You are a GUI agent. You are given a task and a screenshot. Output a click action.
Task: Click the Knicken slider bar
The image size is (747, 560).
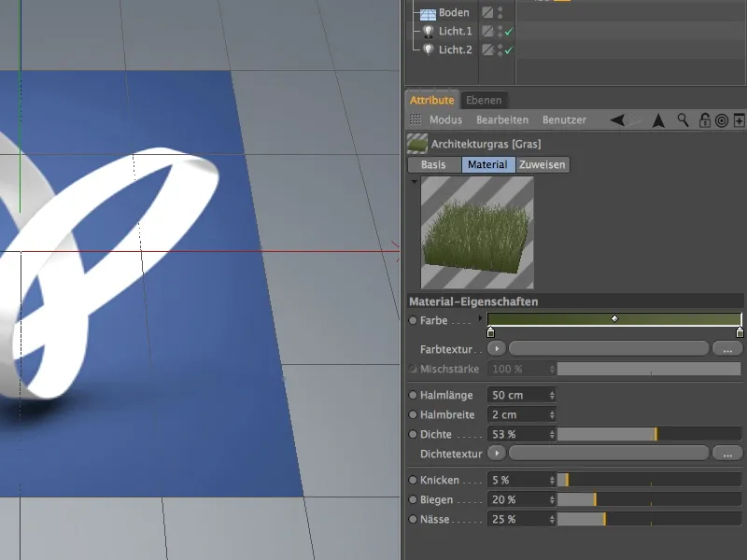649,480
